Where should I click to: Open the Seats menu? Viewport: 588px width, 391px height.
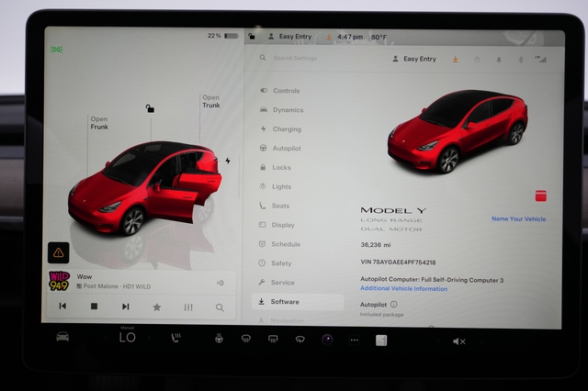[x=275, y=206]
